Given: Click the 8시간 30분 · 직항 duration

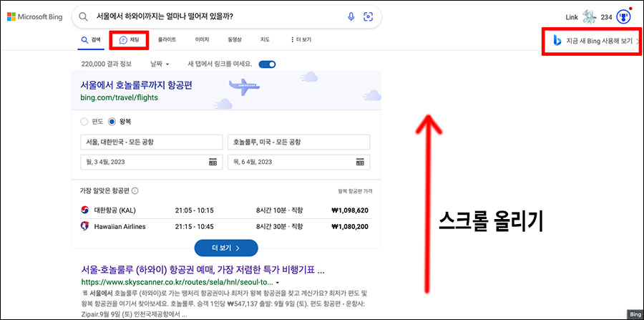Looking at the screenshot, I should click(279, 226).
